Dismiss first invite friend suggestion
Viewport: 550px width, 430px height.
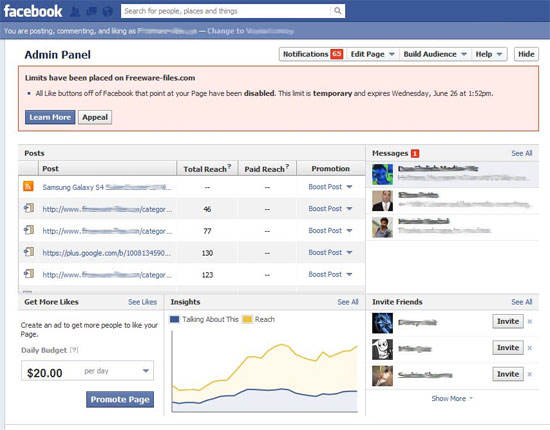(x=530, y=321)
